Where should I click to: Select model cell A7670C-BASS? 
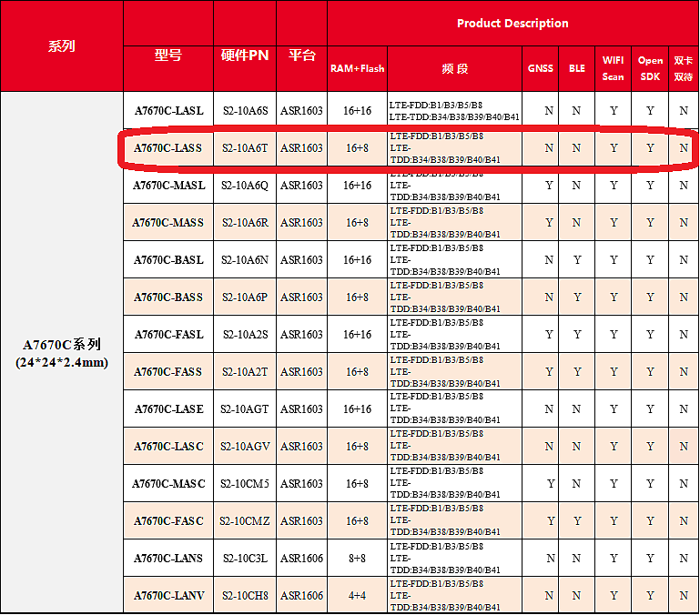pyautogui.click(x=168, y=297)
